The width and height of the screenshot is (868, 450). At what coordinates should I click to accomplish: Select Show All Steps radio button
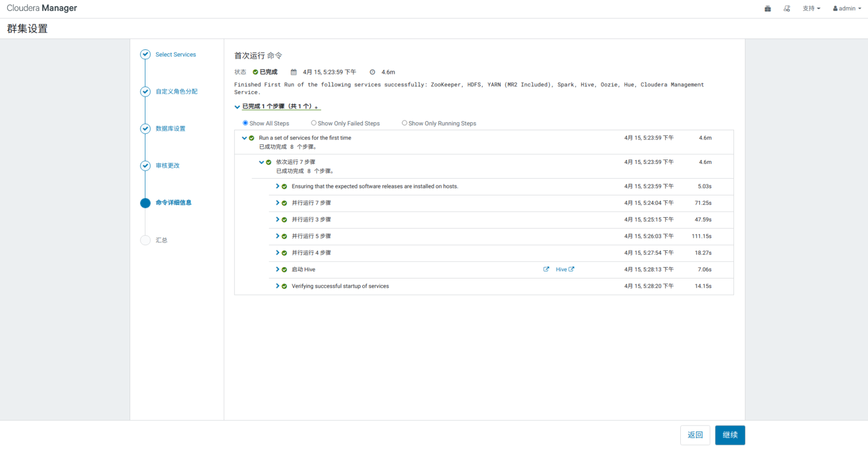(x=245, y=123)
